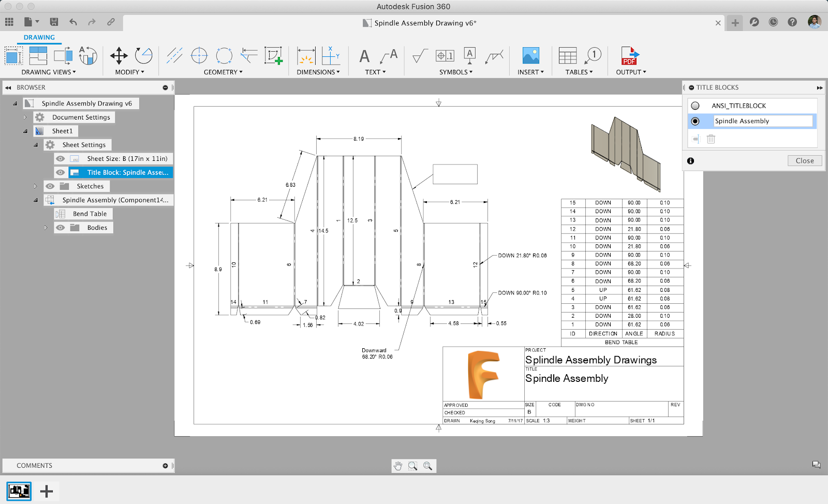Click the DRAWING ribbon tab
The image size is (828, 504).
(39, 37)
